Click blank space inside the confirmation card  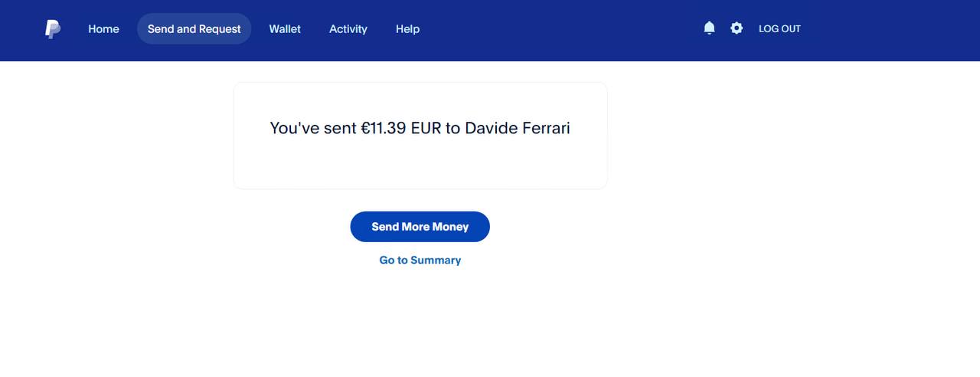click(x=420, y=167)
